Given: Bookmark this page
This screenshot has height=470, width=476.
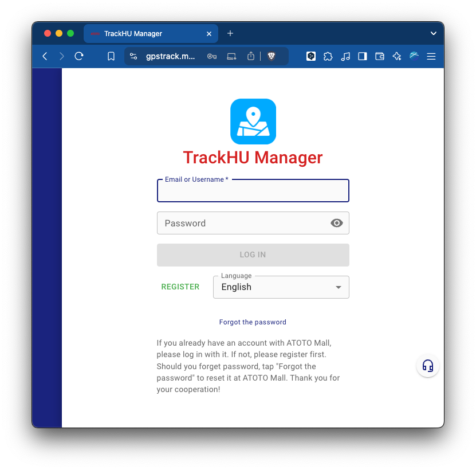Looking at the screenshot, I should tap(111, 56).
